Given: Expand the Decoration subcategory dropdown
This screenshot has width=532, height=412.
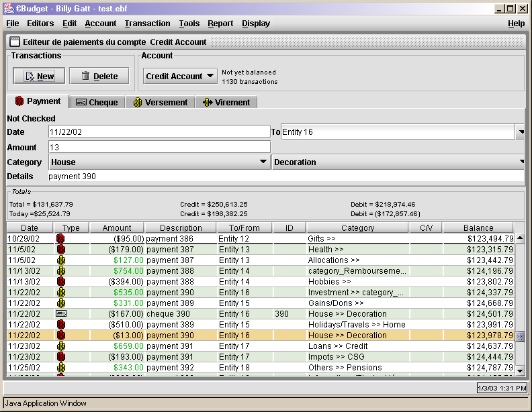Looking at the screenshot, I should (521, 162).
